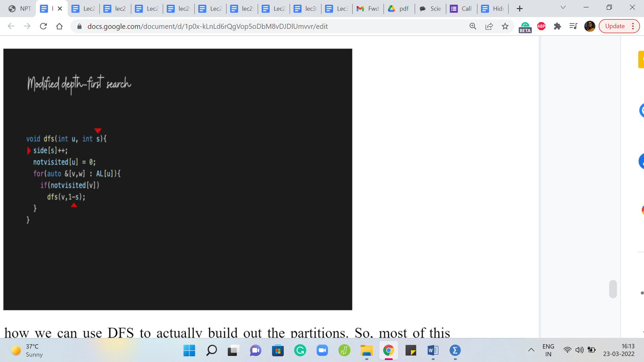
Task: Share this page via share icon
Action: coord(489,26)
